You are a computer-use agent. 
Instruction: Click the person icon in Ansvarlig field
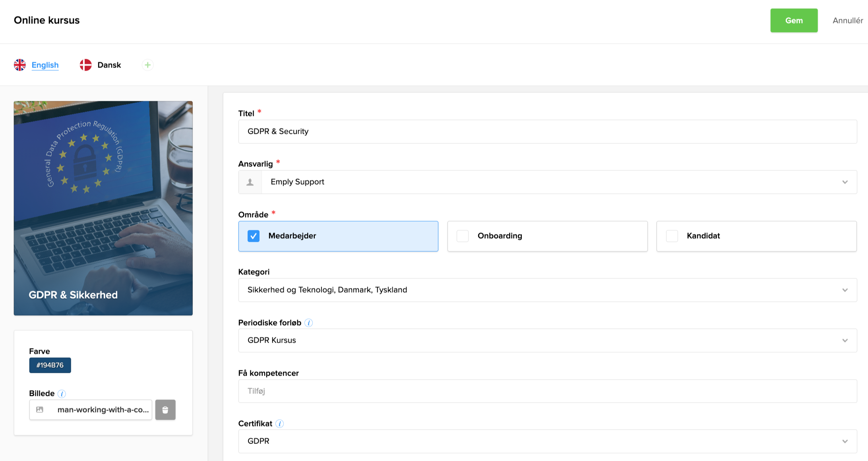click(250, 182)
